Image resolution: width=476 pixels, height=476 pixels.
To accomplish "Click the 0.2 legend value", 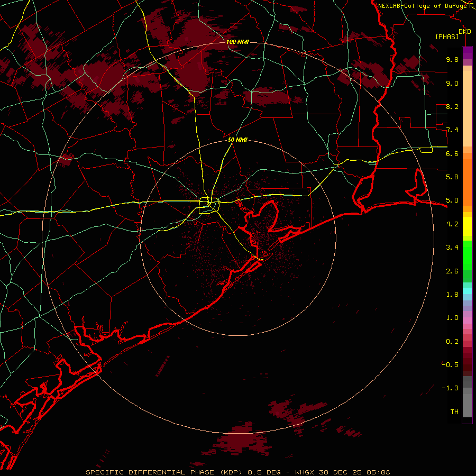I will pyautogui.click(x=452, y=341).
